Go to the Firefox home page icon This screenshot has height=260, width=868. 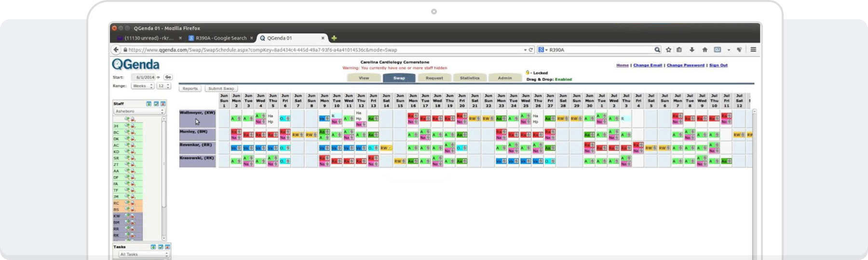point(705,50)
